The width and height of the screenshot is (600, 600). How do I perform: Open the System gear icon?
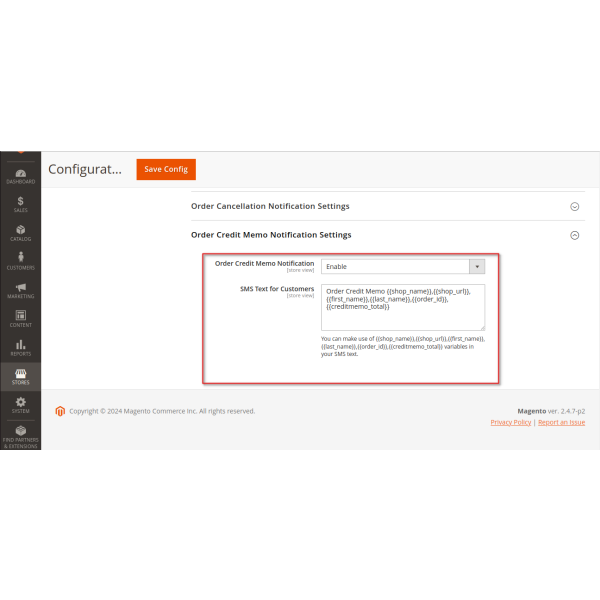coord(20,402)
